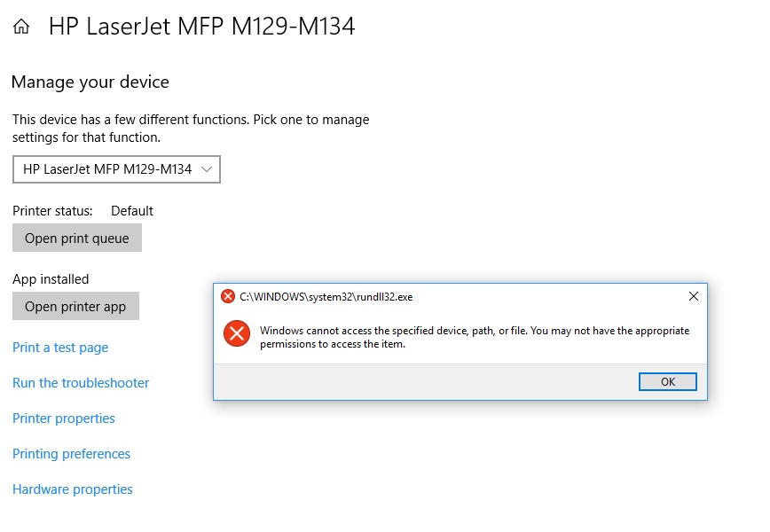
Task: Click the rundll32.exe dialog title text
Action: [326, 297]
